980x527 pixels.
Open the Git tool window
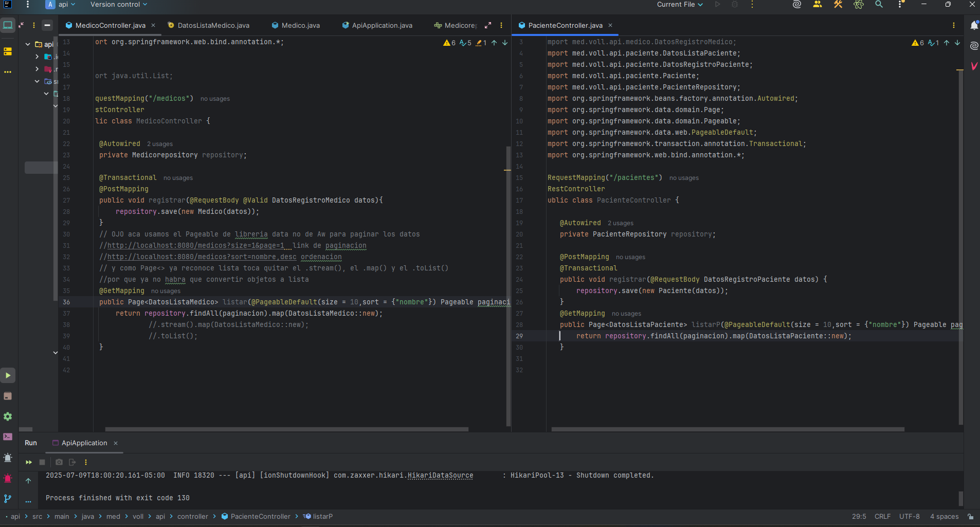(8, 499)
